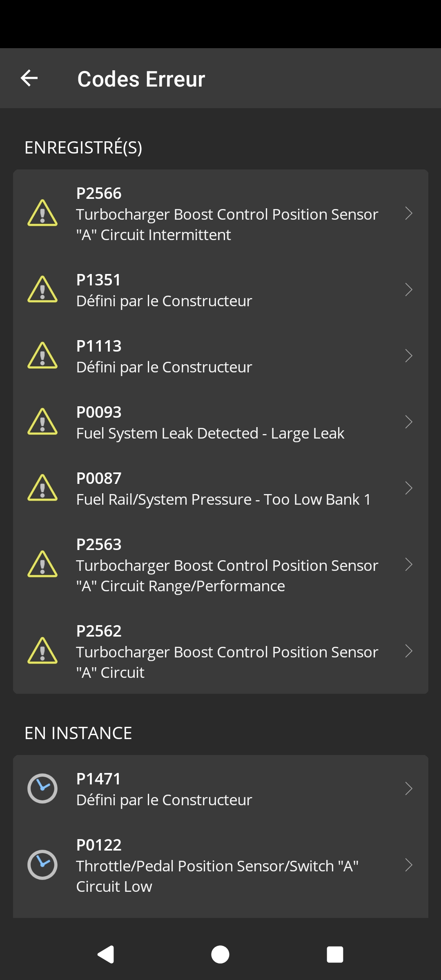Open Android recent apps square button

(x=335, y=955)
